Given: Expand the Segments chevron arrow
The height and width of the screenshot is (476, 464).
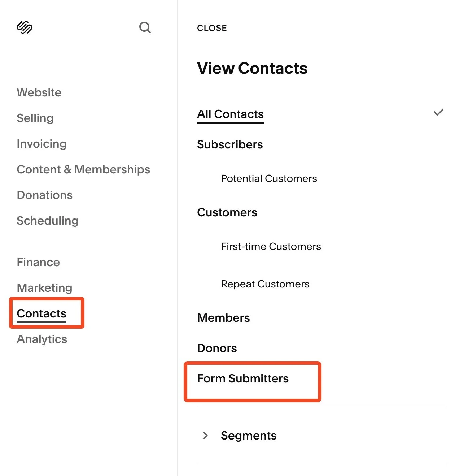Looking at the screenshot, I should pos(205,436).
